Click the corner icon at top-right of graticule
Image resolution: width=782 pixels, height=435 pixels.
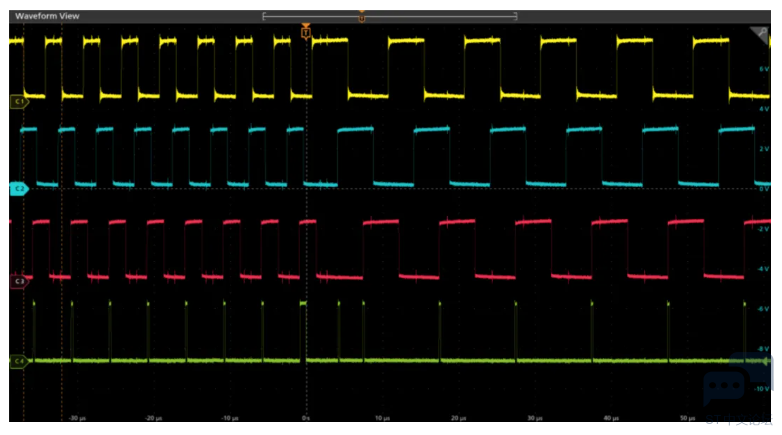pyautogui.click(x=759, y=35)
